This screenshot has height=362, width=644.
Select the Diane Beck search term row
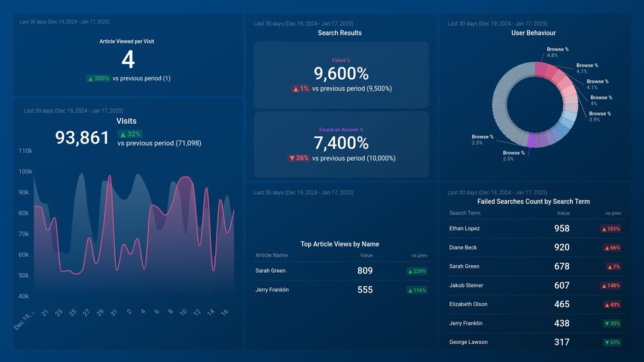coord(535,248)
